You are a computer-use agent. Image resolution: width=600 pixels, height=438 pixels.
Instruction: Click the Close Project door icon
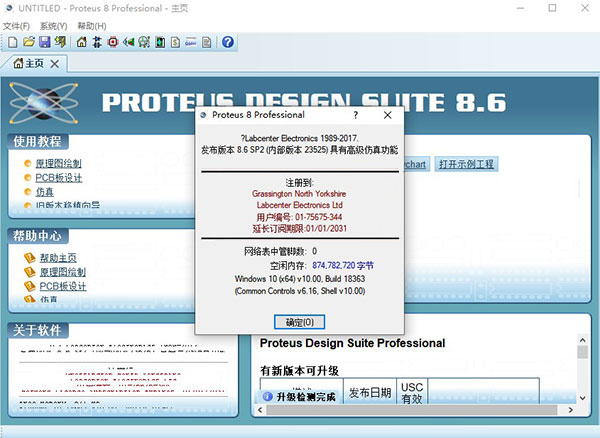click(x=60, y=42)
